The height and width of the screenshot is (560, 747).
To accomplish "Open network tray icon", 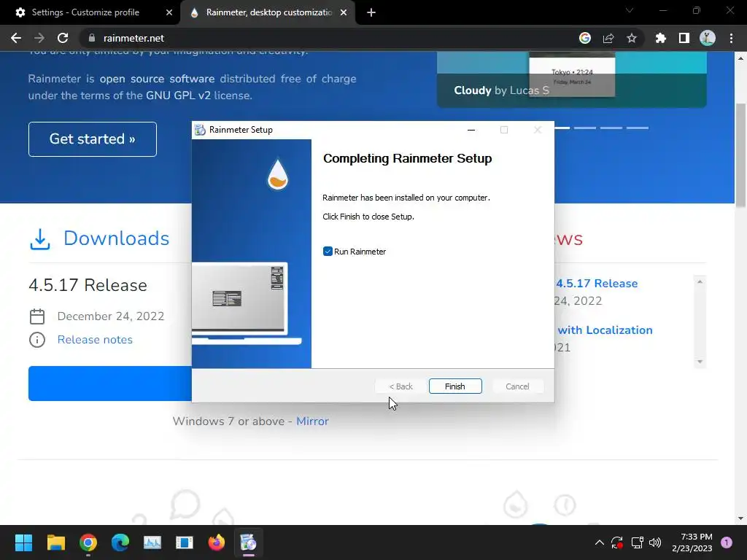I will (637, 542).
